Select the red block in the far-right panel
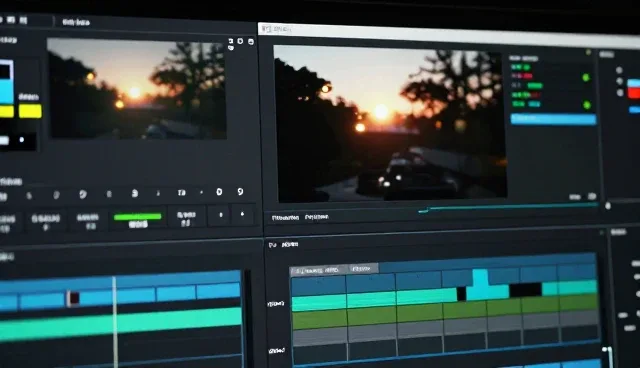The width and height of the screenshot is (640, 368). coord(634,93)
